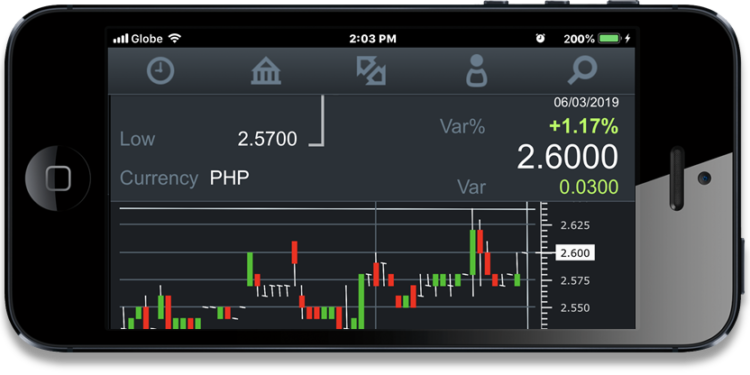Tap the 200% battery percentage
750x375 pixels.
pyautogui.click(x=579, y=39)
